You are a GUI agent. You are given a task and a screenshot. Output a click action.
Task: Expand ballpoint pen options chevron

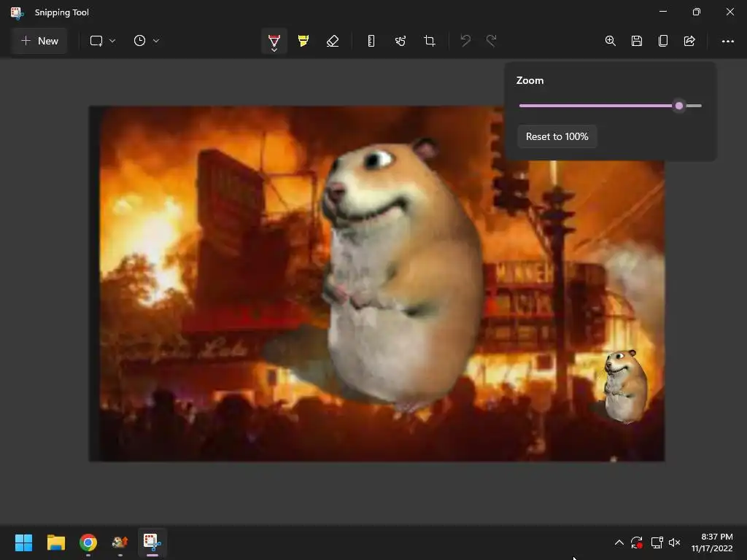pos(274,50)
